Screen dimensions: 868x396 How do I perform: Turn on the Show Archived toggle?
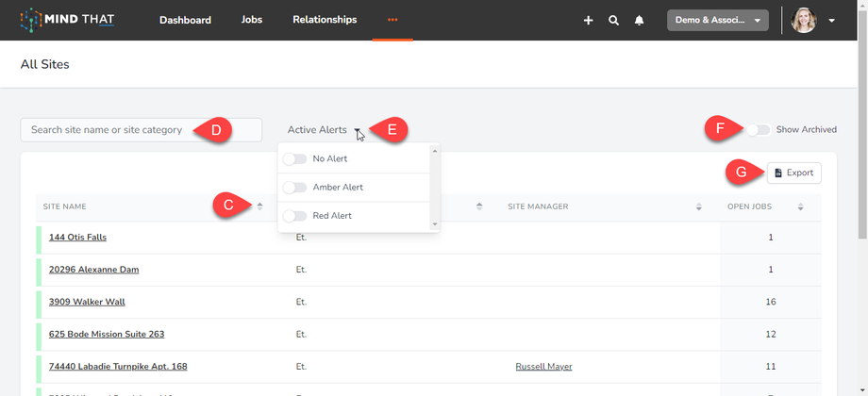pos(759,129)
